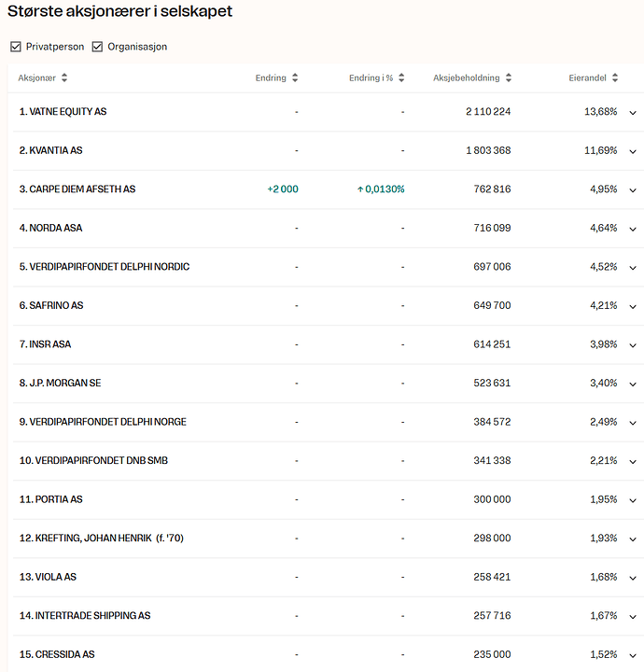Click ownership value 4,95%

click(x=604, y=189)
